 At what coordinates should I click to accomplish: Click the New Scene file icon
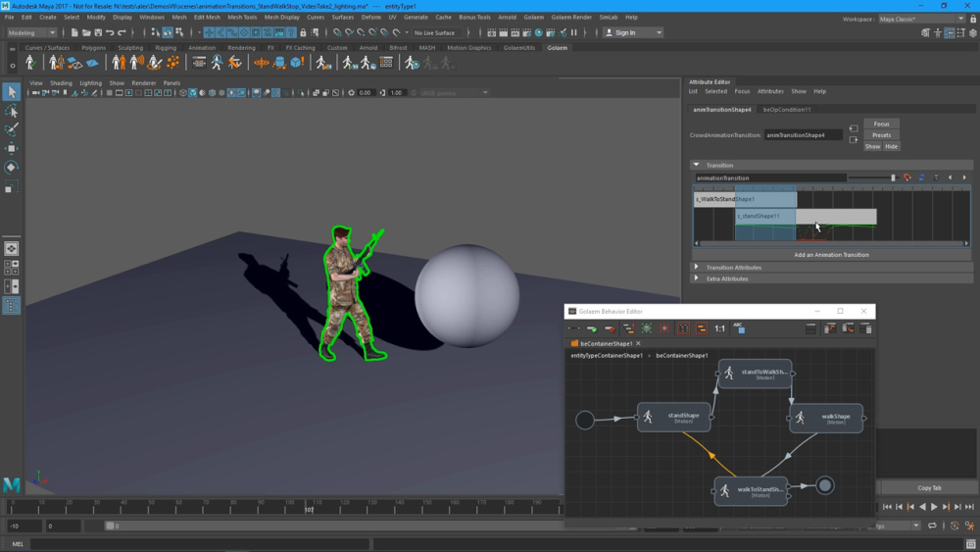click(x=74, y=32)
